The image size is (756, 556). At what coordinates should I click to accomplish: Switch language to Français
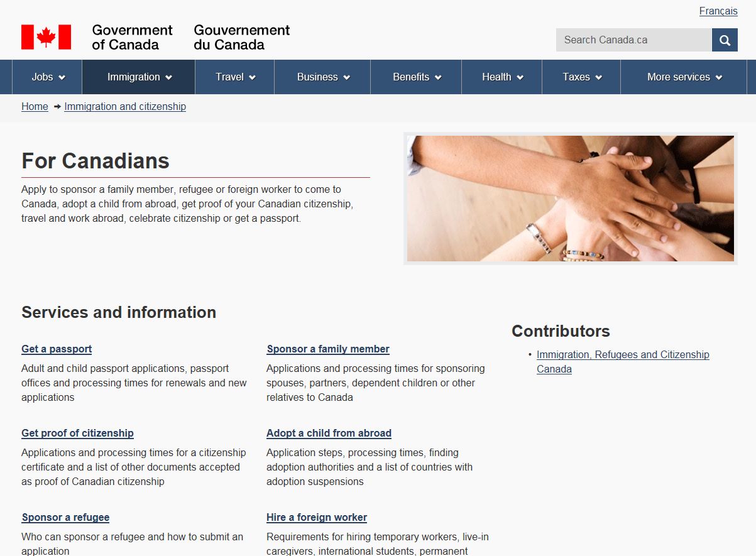[x=718, y=11]
